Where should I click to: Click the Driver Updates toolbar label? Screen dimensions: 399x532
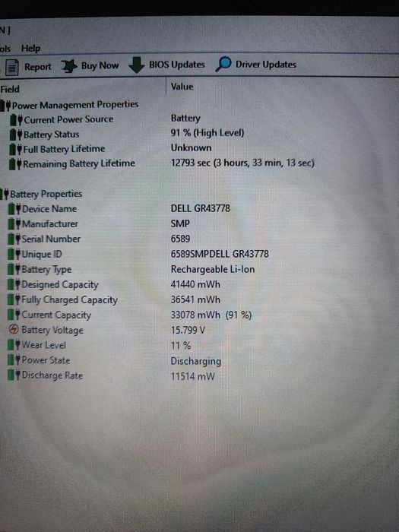(x=266, y=64)
